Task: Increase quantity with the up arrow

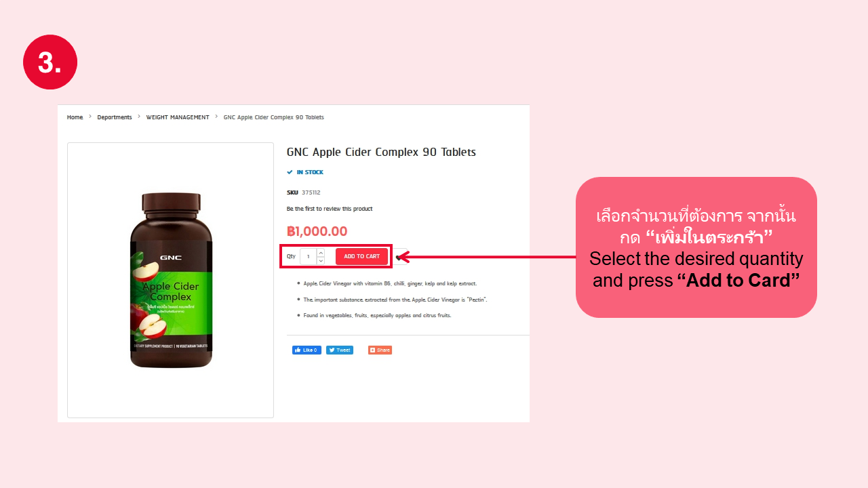Action: point(321,253)
